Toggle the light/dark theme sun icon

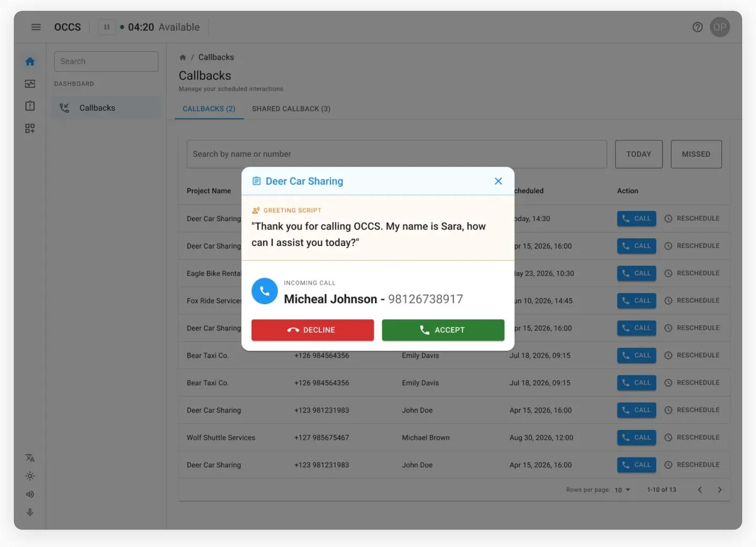pyautogui.click(x=30, y=476)
